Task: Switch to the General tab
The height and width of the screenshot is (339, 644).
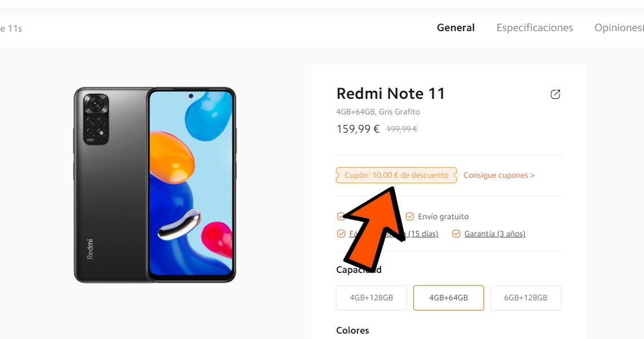Action: tap(455, 28)
